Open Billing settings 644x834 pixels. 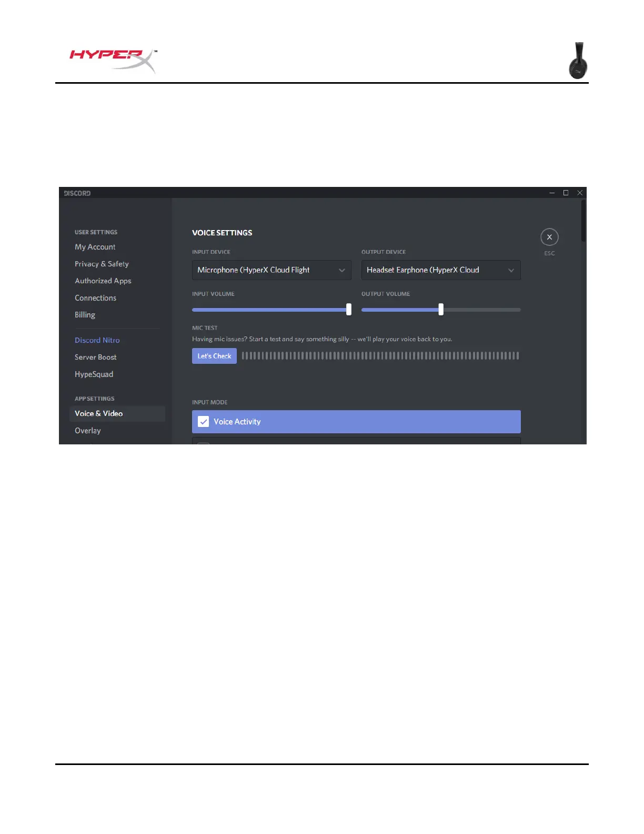pyautogui.click(x=85, y=315)
